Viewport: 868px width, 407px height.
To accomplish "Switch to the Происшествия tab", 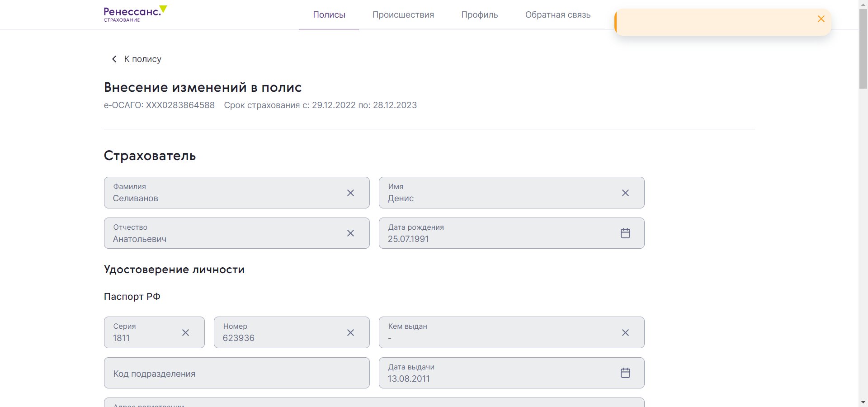I will click(403, 15).
